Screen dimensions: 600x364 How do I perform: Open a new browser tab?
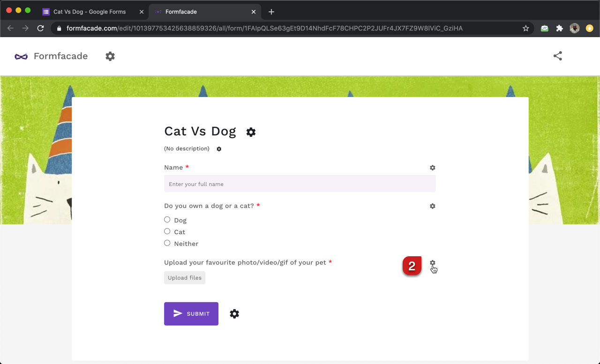click(271, 12)
